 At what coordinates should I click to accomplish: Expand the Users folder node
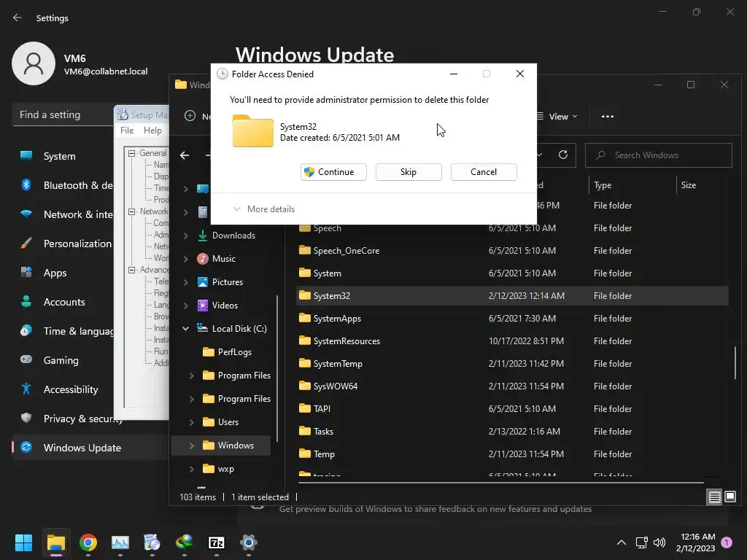(192, 422)
